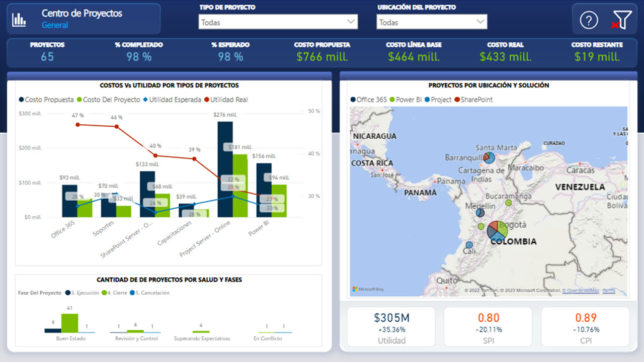Click the bar chart logo beside Centro de Proyectos
Viewport: 644px width, 362px height.
coord(19,20)
